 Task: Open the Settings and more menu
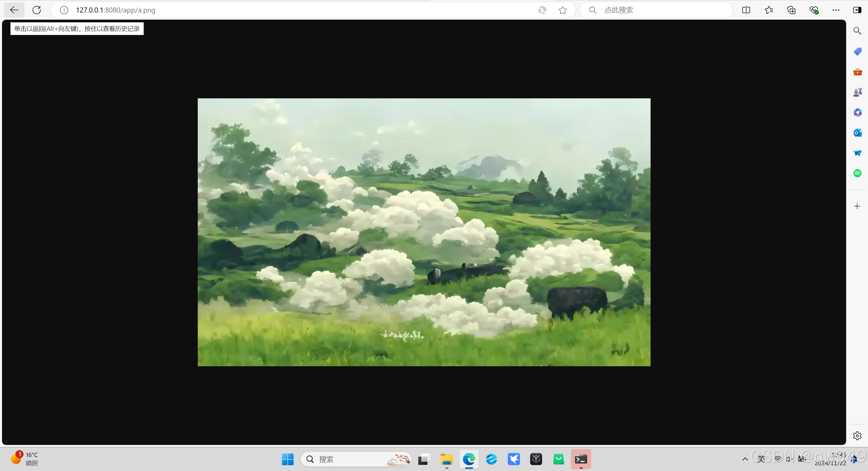836,10
